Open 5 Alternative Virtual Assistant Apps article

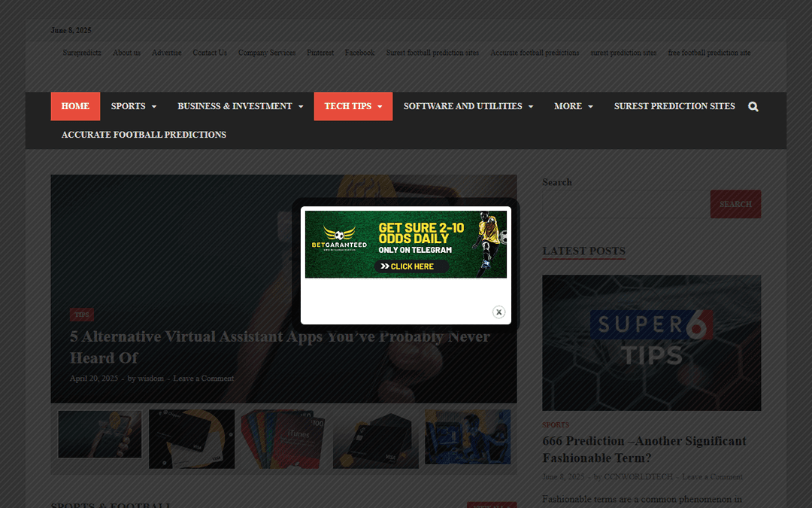280,347
